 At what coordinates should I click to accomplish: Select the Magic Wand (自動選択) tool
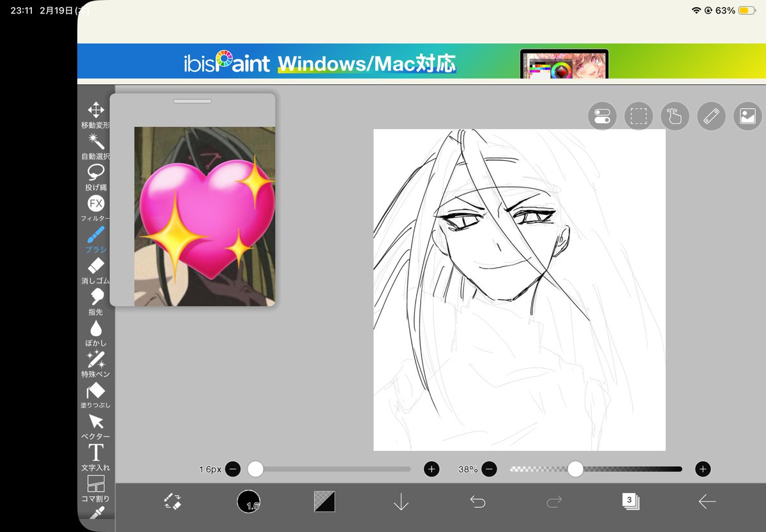click(96, 146)
